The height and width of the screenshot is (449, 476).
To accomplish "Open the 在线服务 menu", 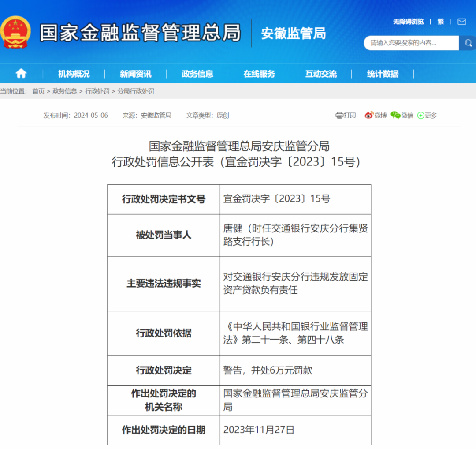I will (259, 74).
